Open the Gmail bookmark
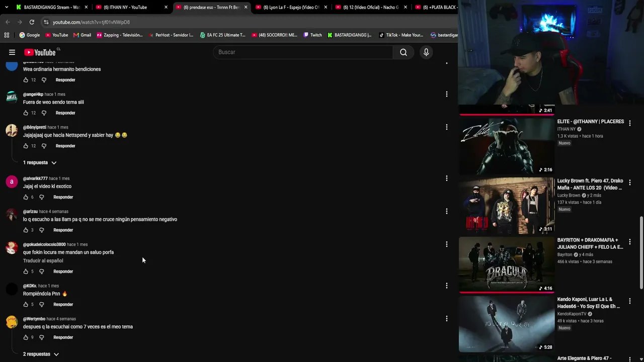The height and width of the screenshot is (362, 644). (x=82, y=35)
